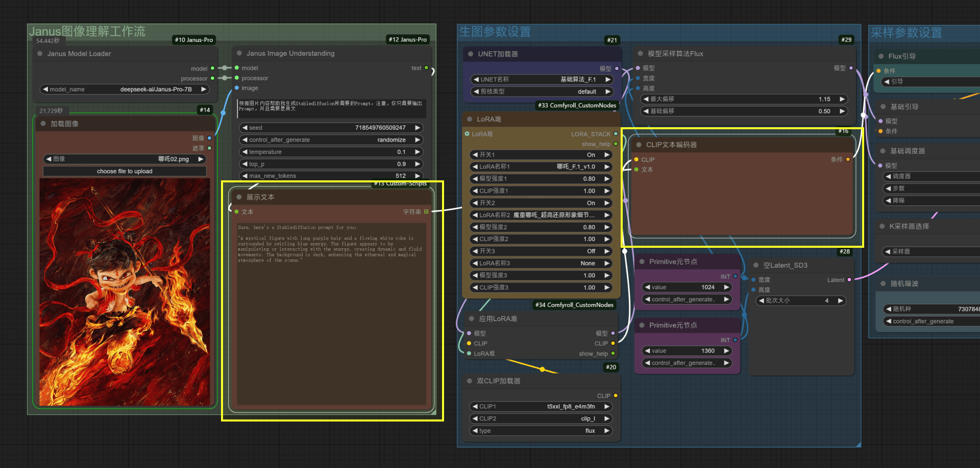
Task: Click the Nezha image preview thumbnail
Action: pyautogui.click(x=125, y=292)
